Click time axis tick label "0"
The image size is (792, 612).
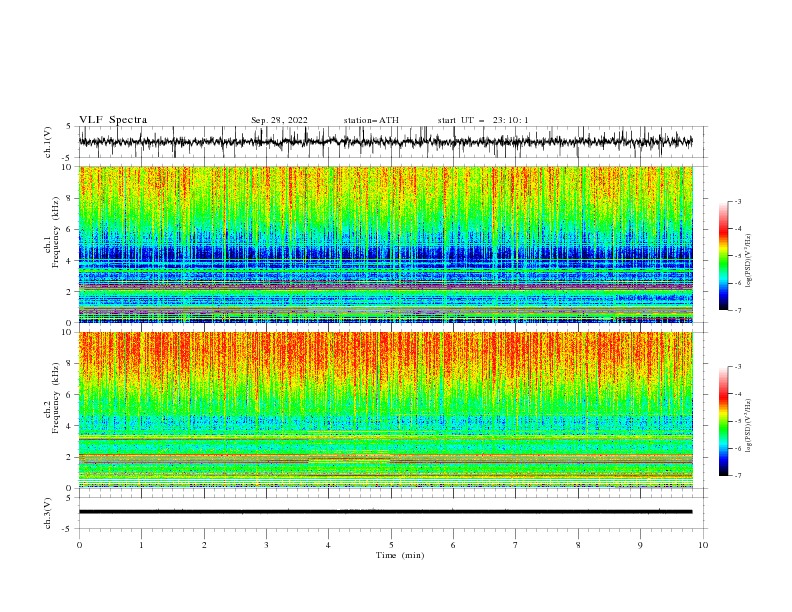(x=79, y=545)
